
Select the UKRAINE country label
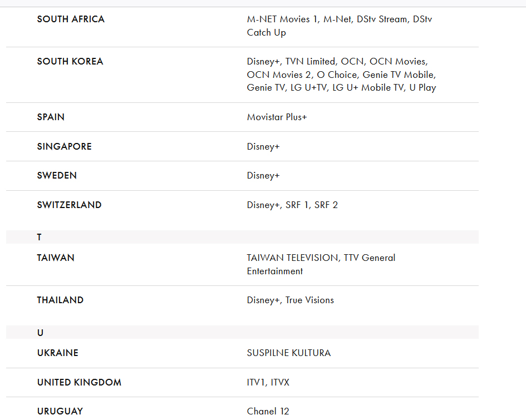[x=58, y=353]
